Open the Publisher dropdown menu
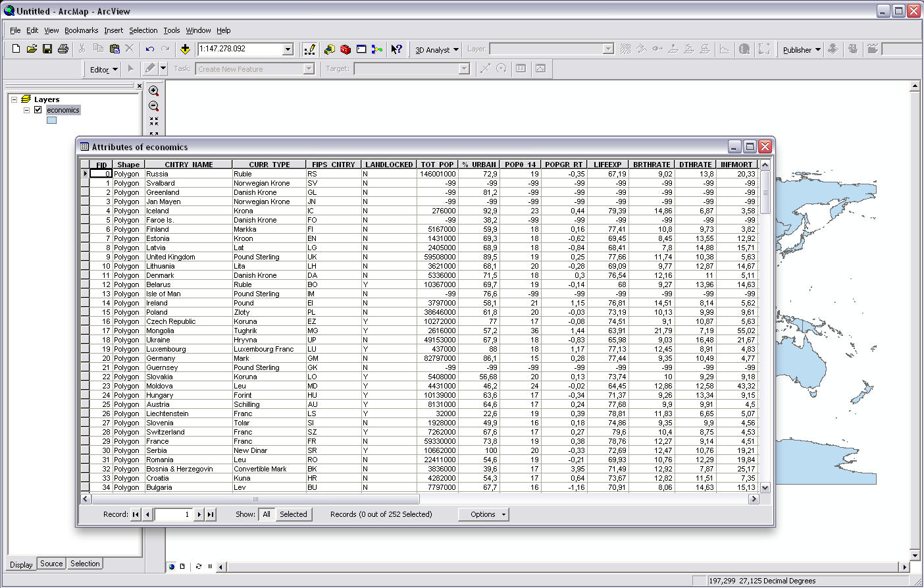 pyautogui.click(x=802, y=50)
